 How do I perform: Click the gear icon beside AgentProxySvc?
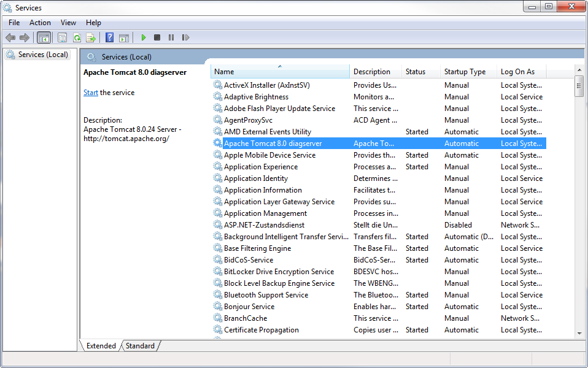click(x=218, y=120)
